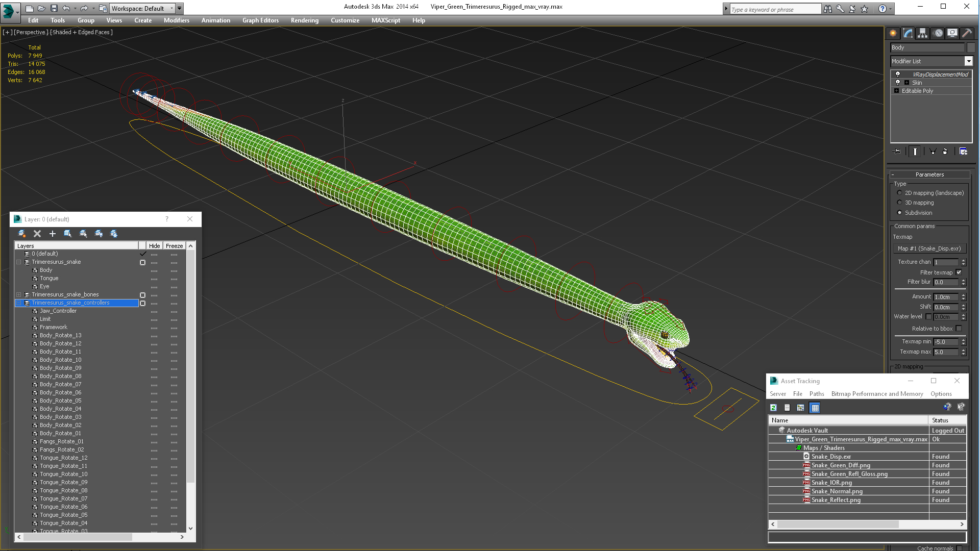Open the Display command panel tab
The image size is (980, 551).
click(x=952, y=33)
